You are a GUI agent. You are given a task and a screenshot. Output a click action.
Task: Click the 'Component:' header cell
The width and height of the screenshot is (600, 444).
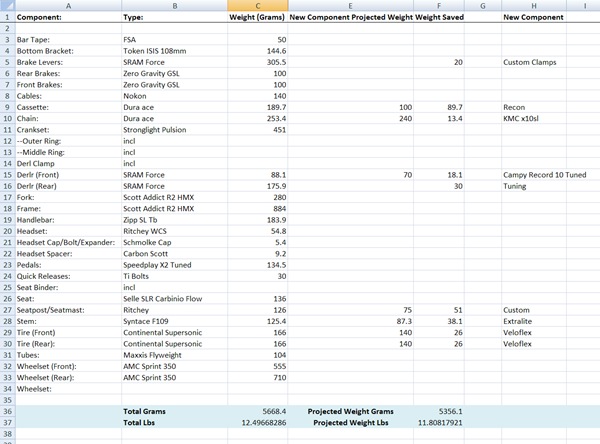[x=68, y=17]
